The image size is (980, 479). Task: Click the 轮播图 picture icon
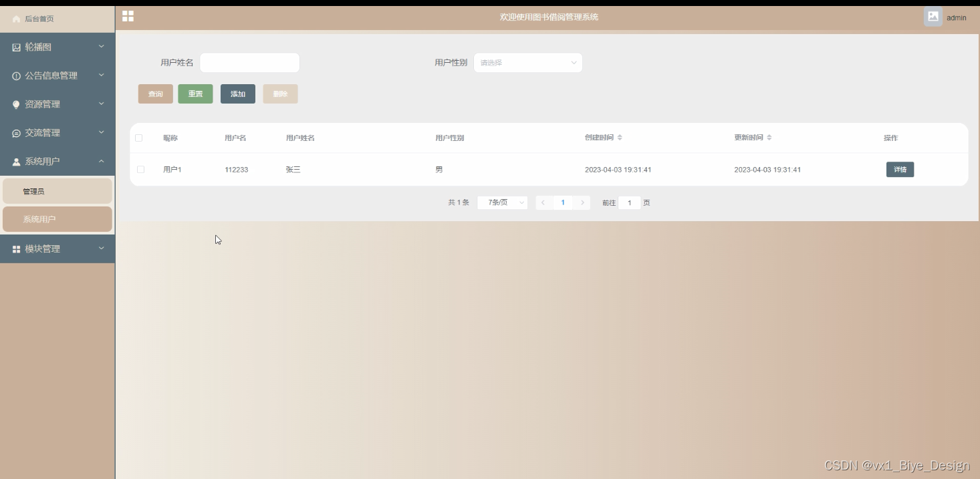coord(17,47)
